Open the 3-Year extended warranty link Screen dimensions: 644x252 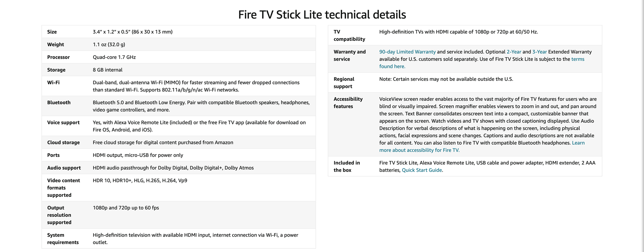[x=540, y=52]
